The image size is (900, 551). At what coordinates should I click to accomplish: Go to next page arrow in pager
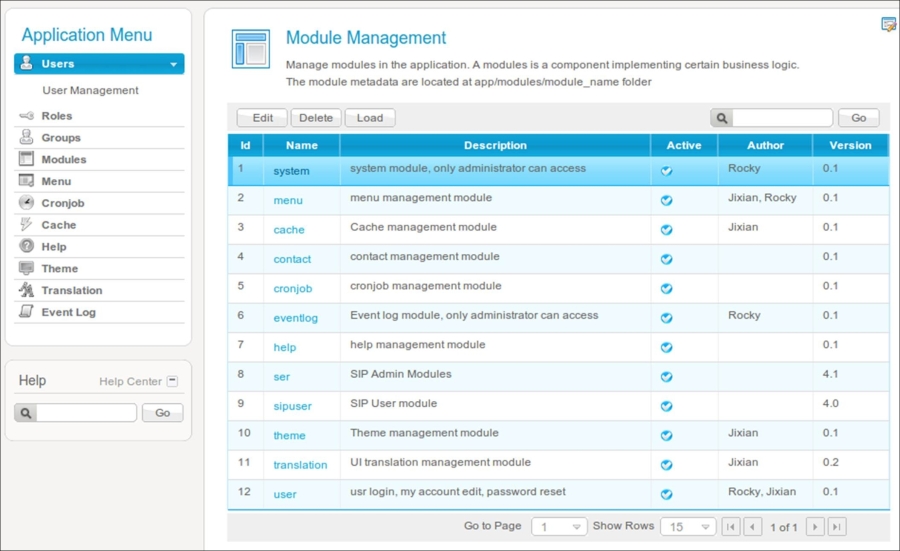tap(815, 527)
